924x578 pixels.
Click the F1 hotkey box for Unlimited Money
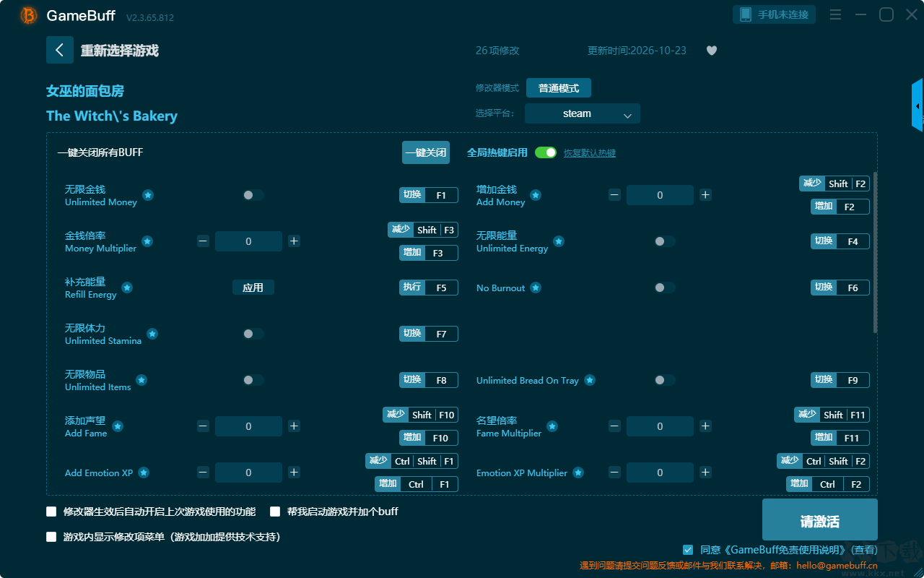click(x=441, y=195)
